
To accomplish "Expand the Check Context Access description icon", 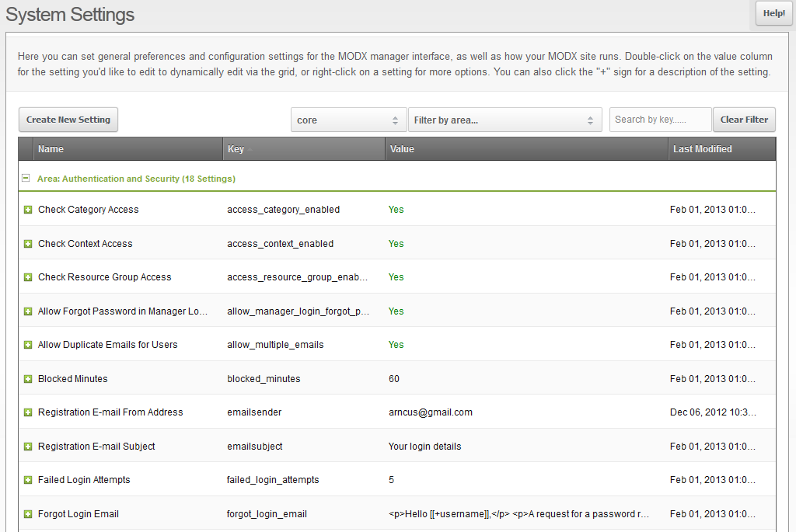I will click(28, 244).
